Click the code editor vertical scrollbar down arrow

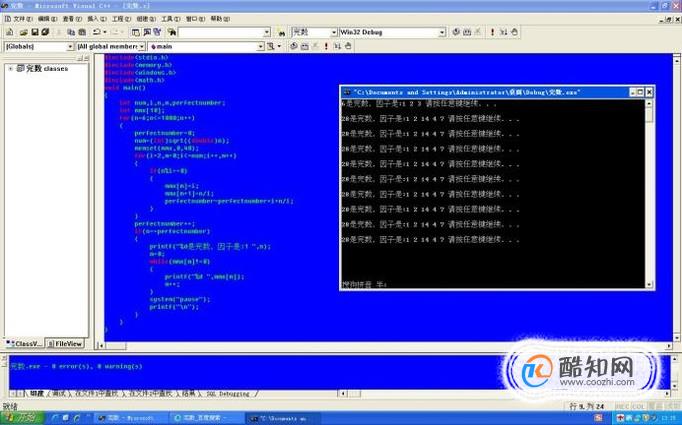coord(677,338)
